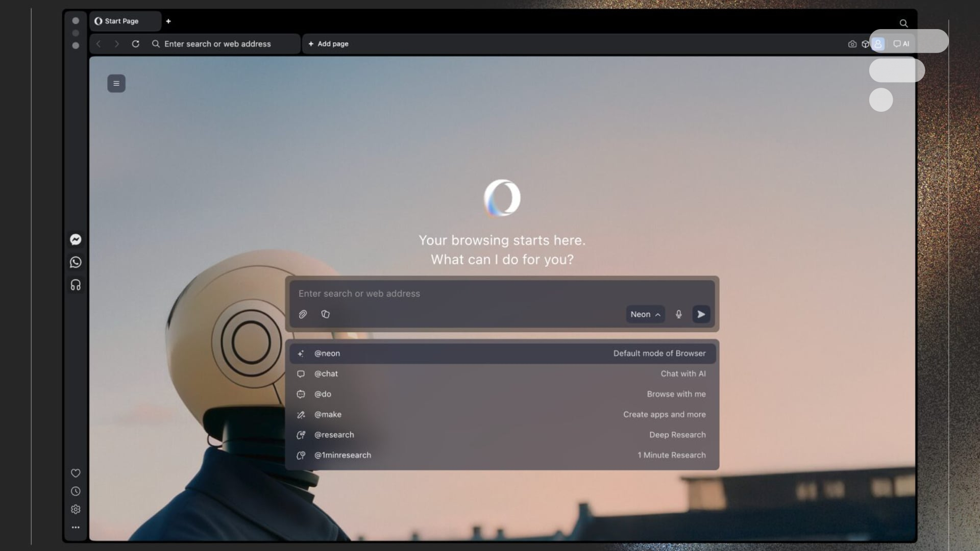
Task: Open bookmarks via the heart icon
Action: point(75,473)
